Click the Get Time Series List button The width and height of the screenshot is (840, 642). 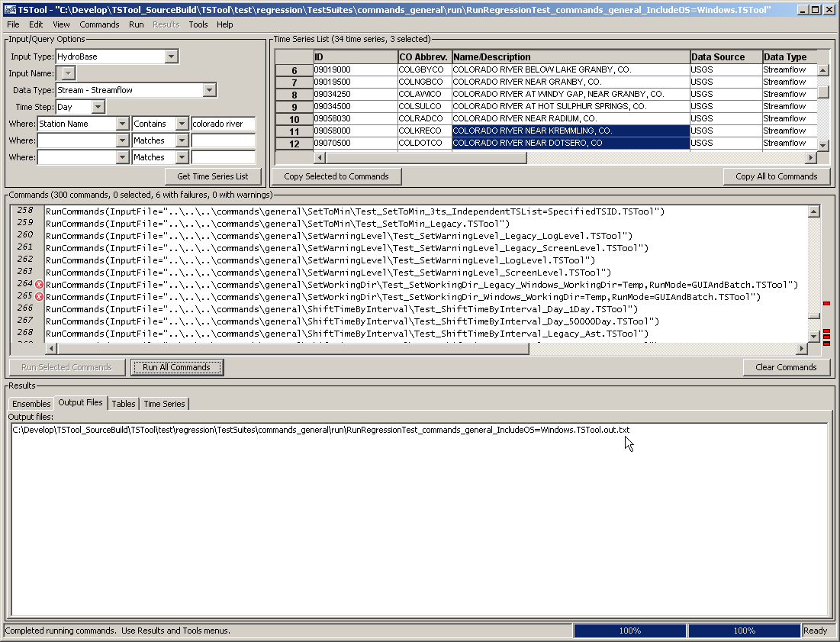213,176
